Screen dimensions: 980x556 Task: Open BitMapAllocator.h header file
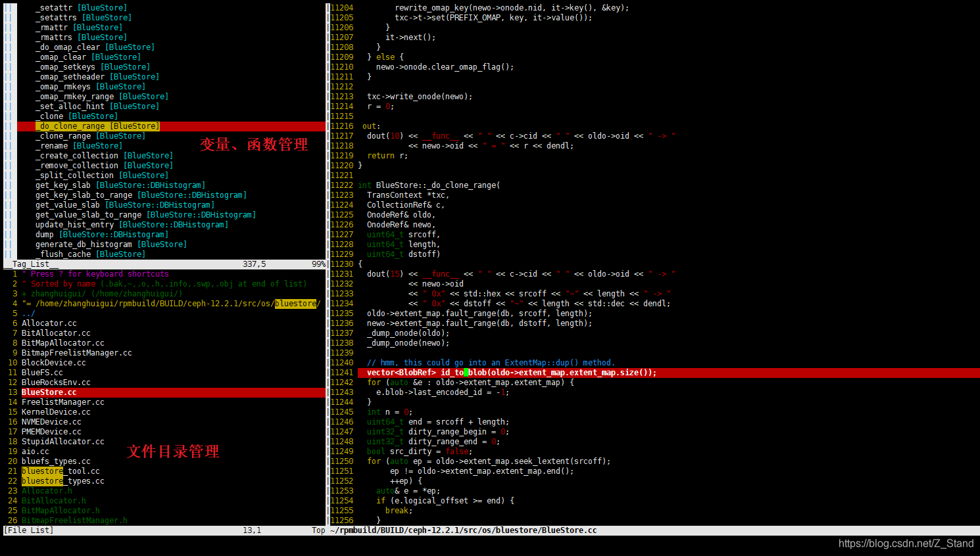point(61,511)
